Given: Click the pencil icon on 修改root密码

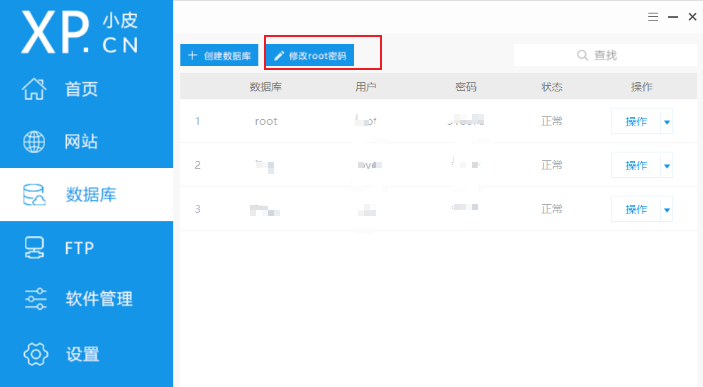Looking at the screenshot, I should [279, 56].
